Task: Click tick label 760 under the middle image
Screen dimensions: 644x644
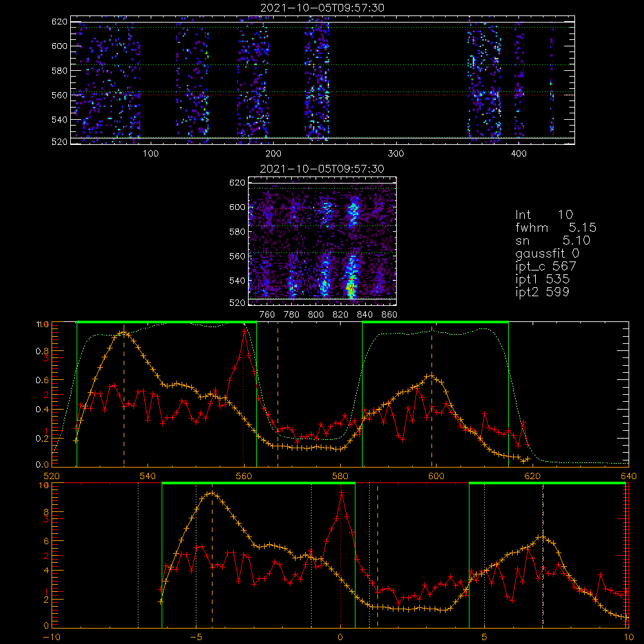Action: pos(267,315)
